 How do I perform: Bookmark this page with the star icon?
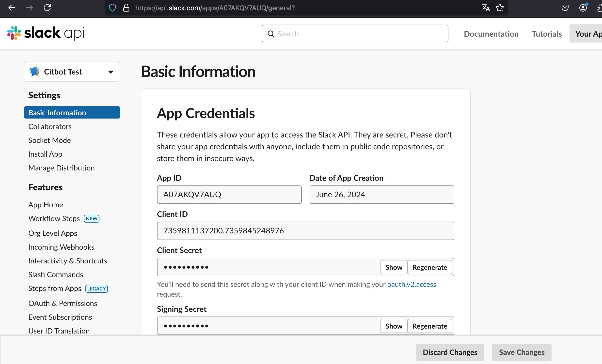click(500, 8)
